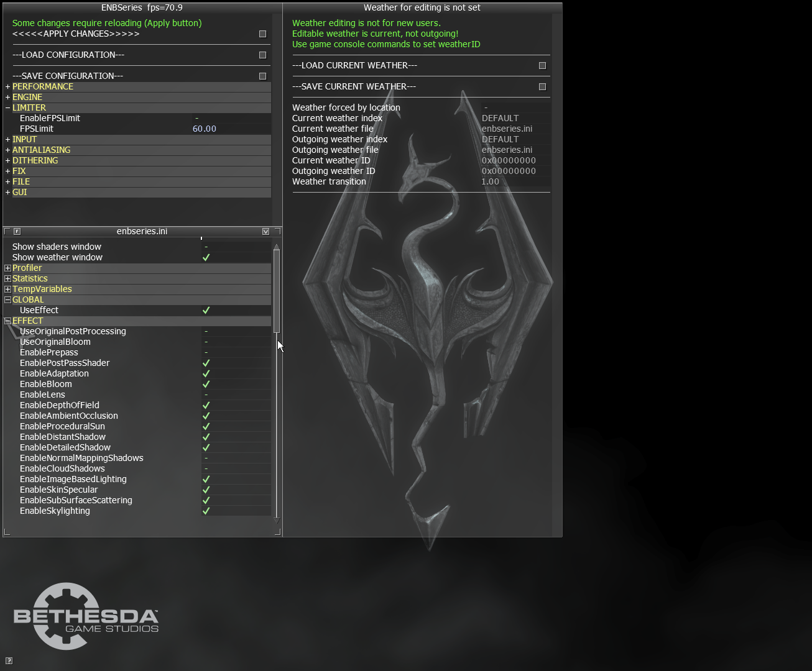Click the enbseries.ini vertical scrollbar thumb

[277, 291]
